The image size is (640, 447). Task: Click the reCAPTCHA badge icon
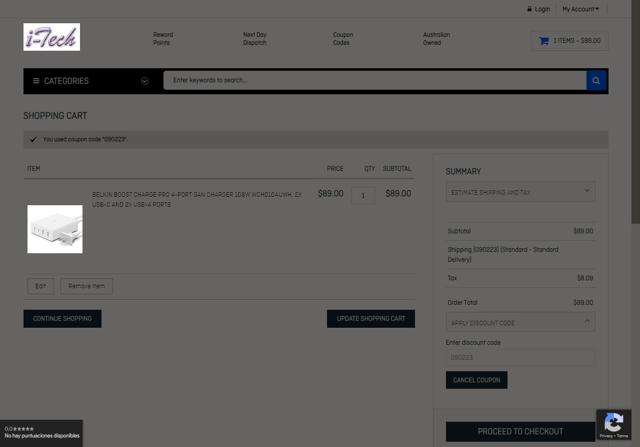[x=614, y=425]
